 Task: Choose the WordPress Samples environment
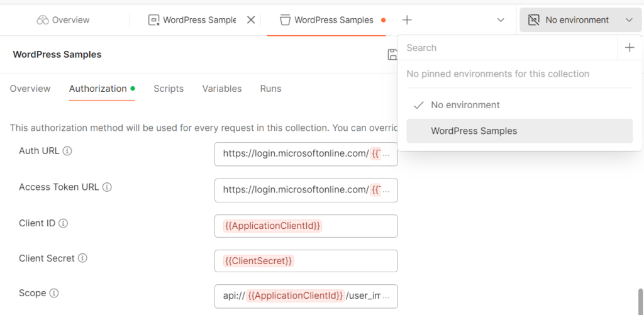coord(519,131)
